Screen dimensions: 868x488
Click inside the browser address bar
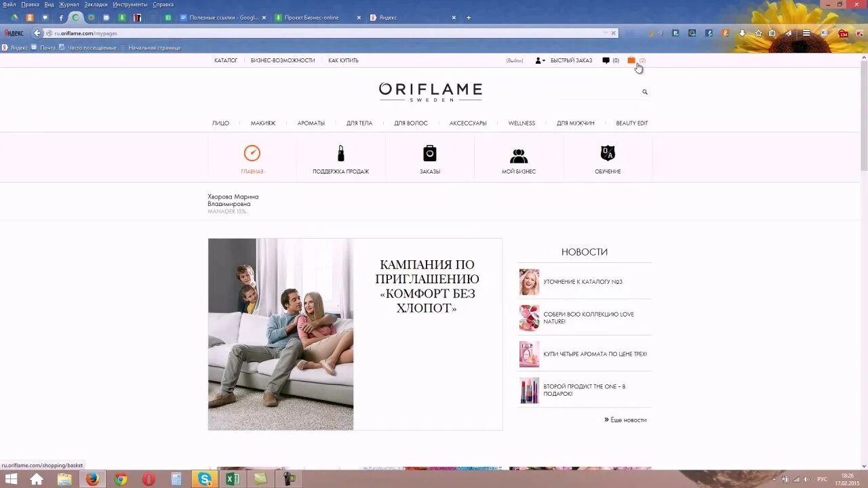pyautogui.click(x=203, y=33)
